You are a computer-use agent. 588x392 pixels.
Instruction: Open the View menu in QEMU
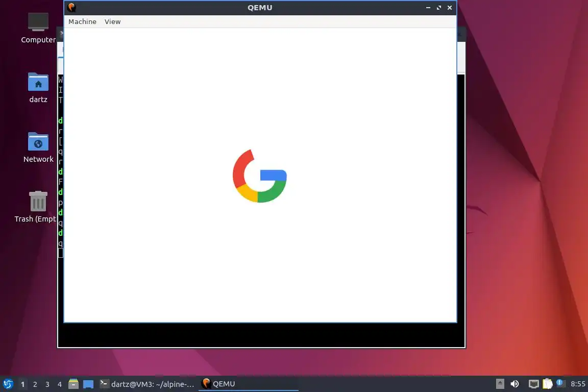pyautogui.click(x=112, y=22)
